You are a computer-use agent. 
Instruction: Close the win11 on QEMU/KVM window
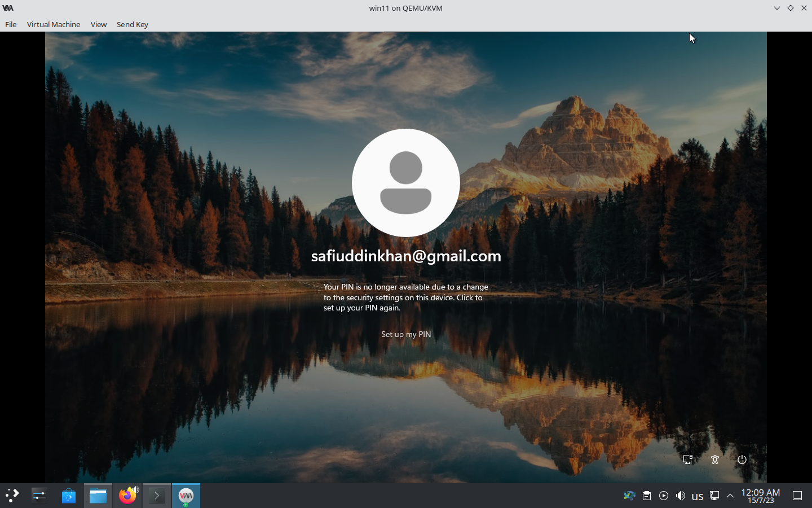point(804,8)
